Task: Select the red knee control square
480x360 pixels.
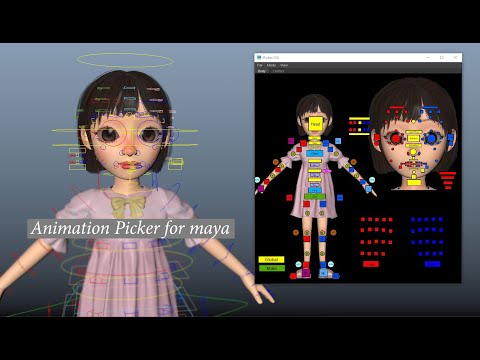Action: 307,239
